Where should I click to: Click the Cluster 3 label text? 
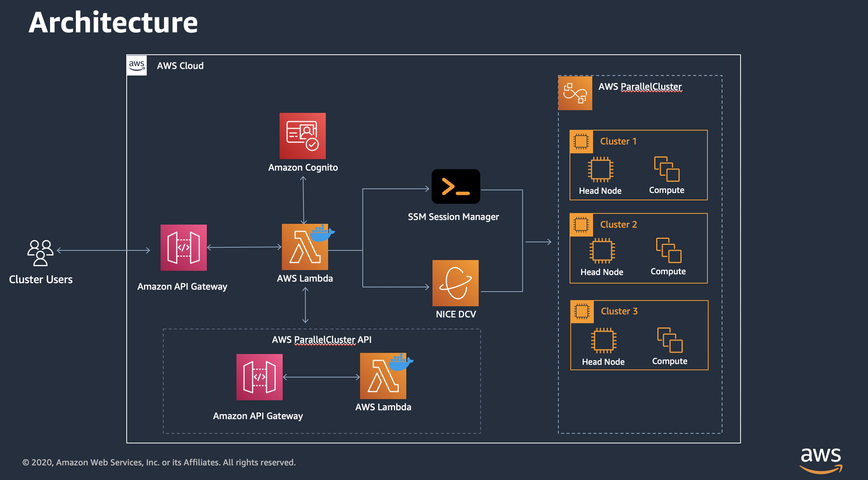point(619,311)
